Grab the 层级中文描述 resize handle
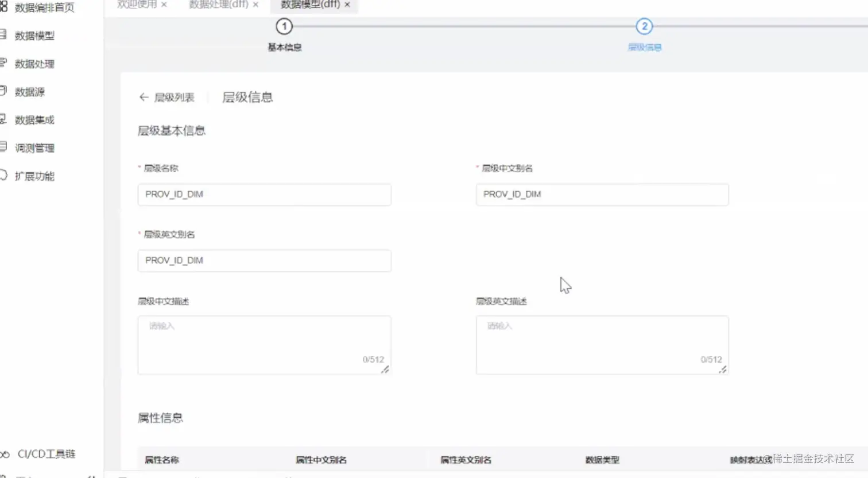Image resolution: width=868 pixels, height=478 pixels. point(385,370)
